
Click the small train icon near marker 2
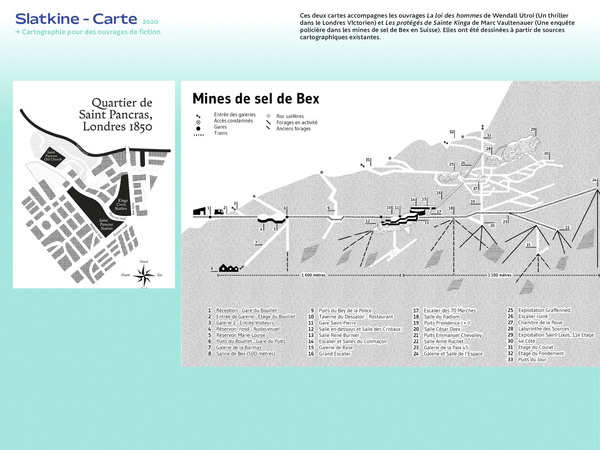(x=219, y=212)
